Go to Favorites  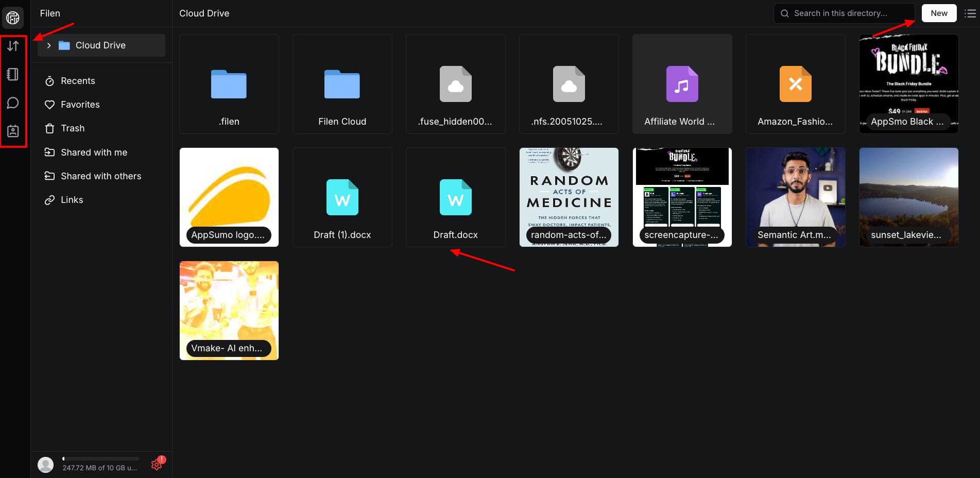tap(80, 105)
